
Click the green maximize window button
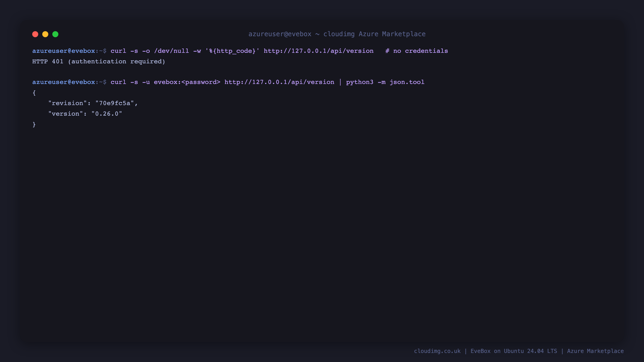[x=55, y=34]
